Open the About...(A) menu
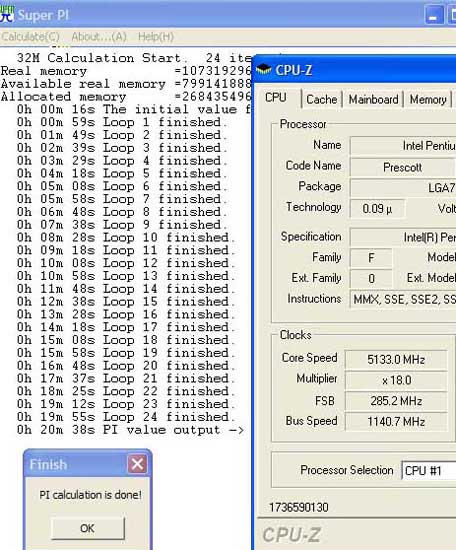Screen dimensions: 456x550 tap(99, 37)
